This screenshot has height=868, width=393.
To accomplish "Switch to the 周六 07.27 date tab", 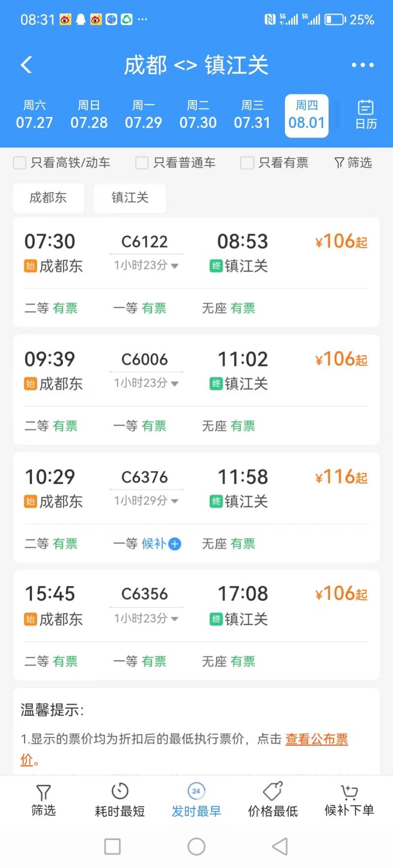I will click(x=34, y=115).
